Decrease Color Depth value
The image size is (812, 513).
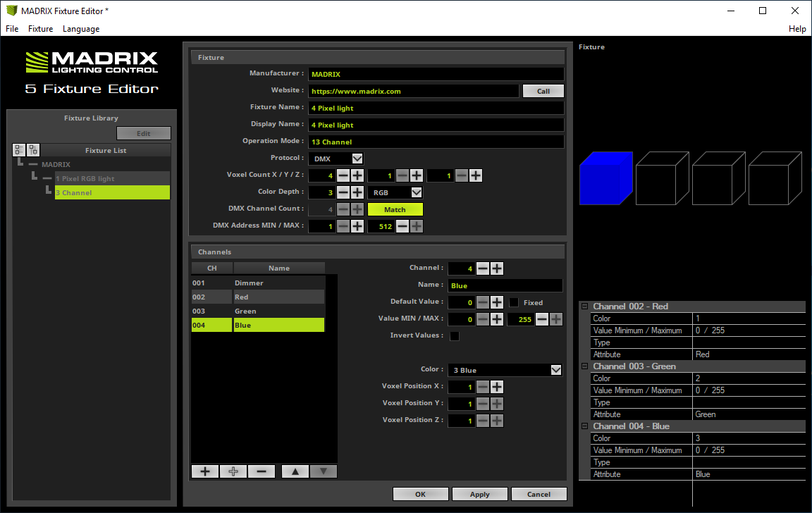(343, 192)
